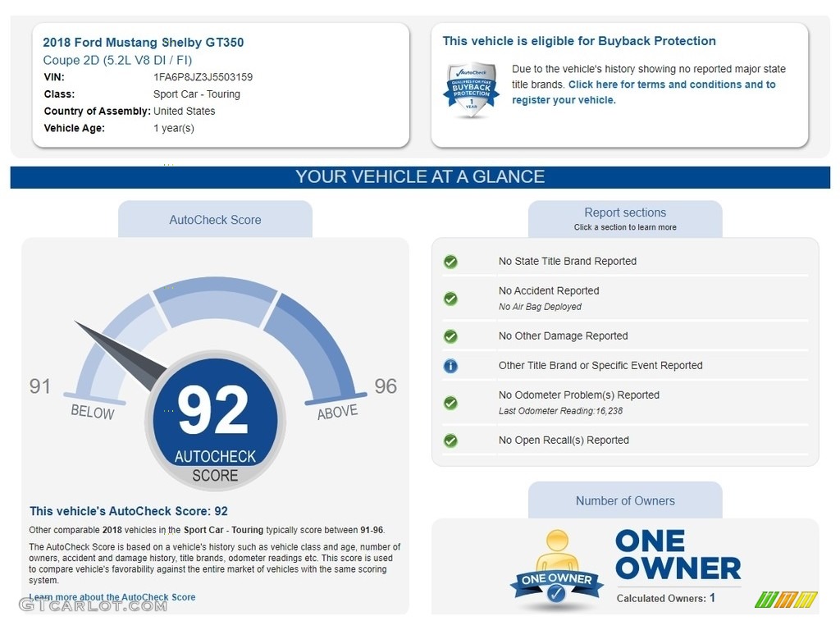Open the No State Title Brand Reported section
Viewport: 840px width, 630px height.
pos(568,262)
